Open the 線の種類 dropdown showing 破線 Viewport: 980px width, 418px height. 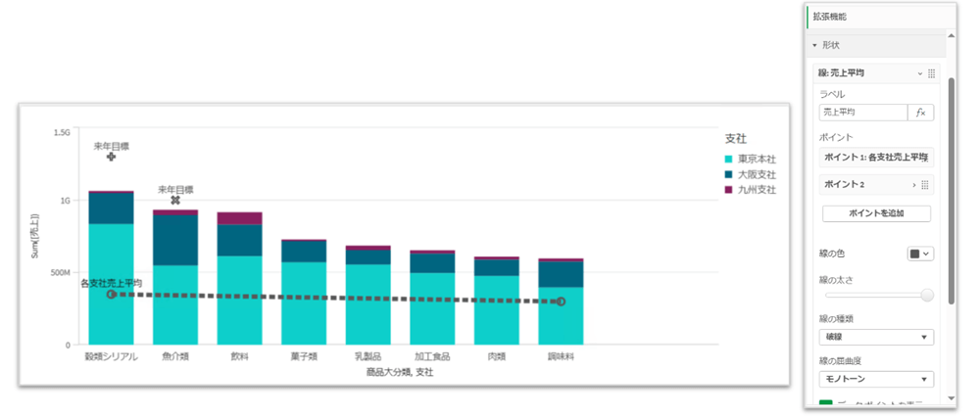coord(876,338)
